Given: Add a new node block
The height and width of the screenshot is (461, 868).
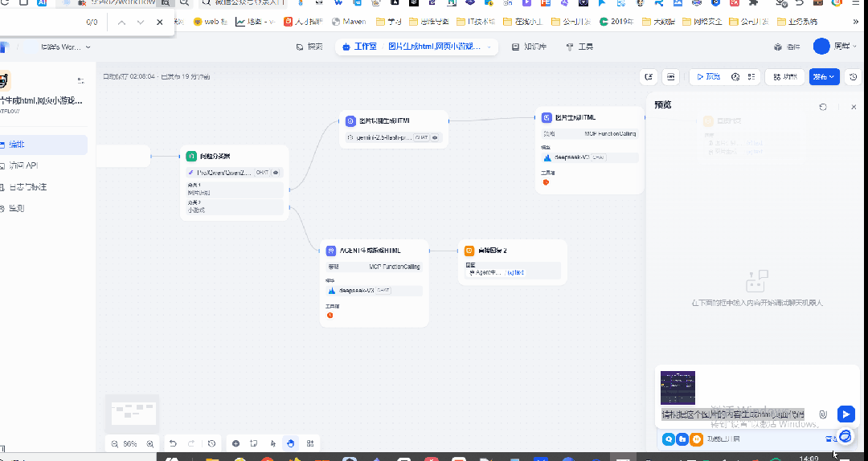Looking at the screenshot, I should pyautogui.click(x=235, y=444).
